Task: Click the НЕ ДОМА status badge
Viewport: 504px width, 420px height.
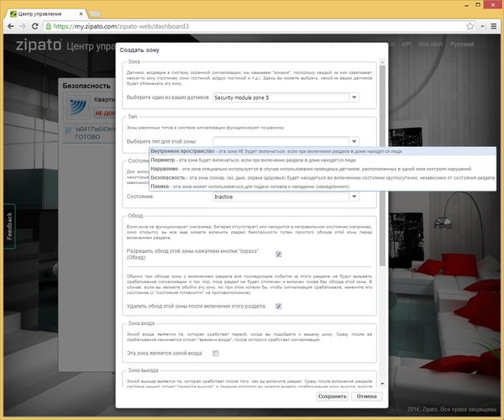Action: point(105,113)
